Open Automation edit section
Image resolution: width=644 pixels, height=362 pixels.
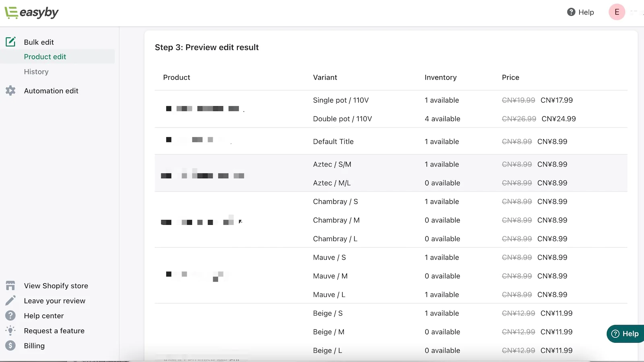[x=51, y=91]
